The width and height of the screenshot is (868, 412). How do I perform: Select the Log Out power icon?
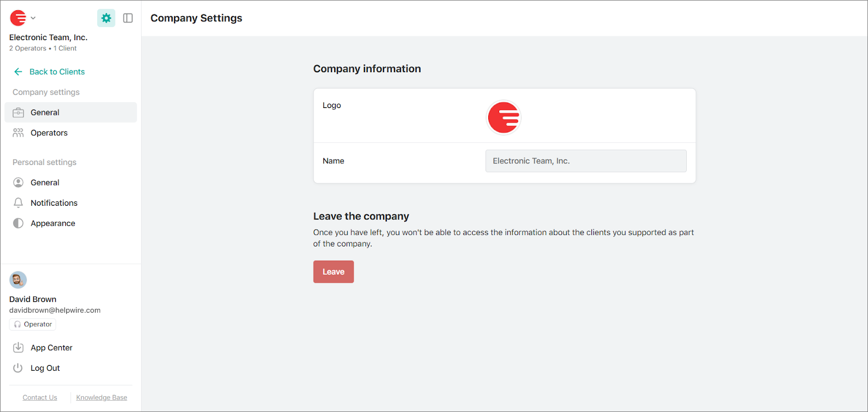point(18,367)
